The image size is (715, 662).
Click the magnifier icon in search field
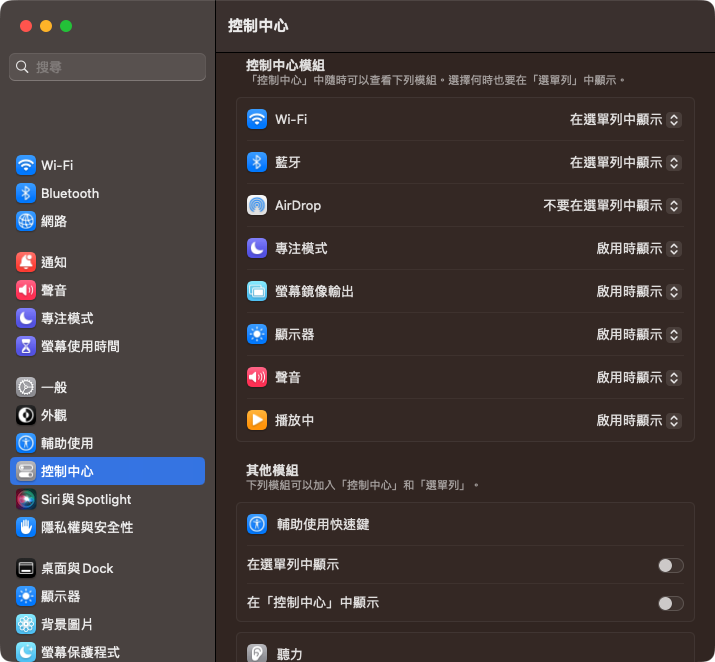(x=22, y=67)
